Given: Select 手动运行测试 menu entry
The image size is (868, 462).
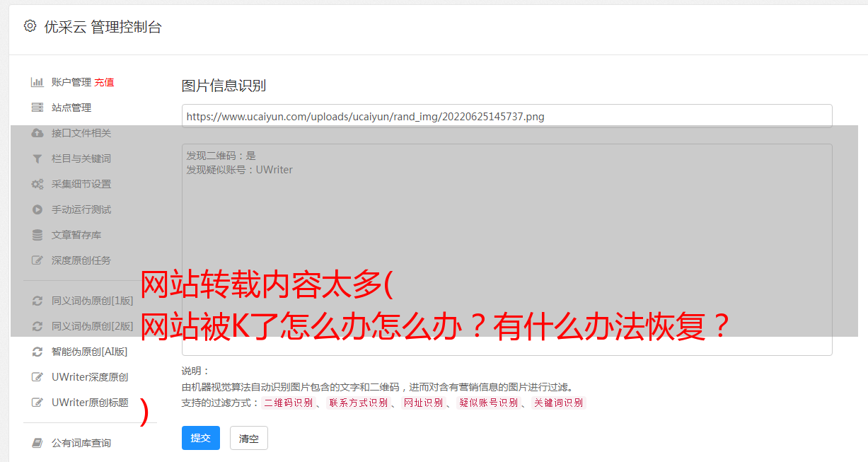Looking at the screenshot, I should click(81, 209).
